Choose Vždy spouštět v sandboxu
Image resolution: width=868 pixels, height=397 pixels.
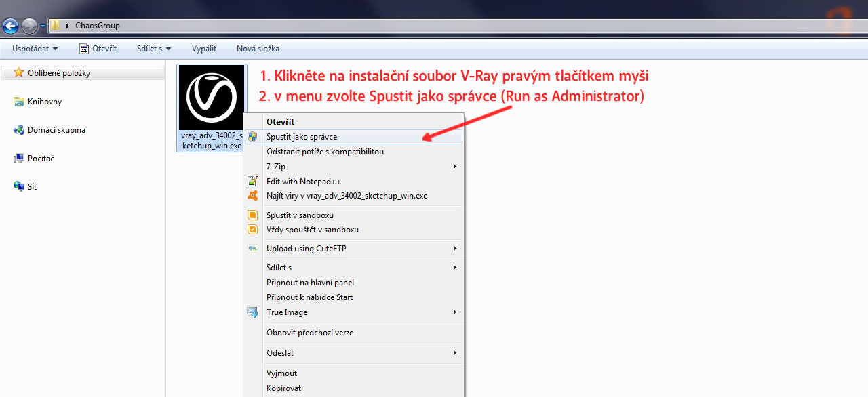353,230
